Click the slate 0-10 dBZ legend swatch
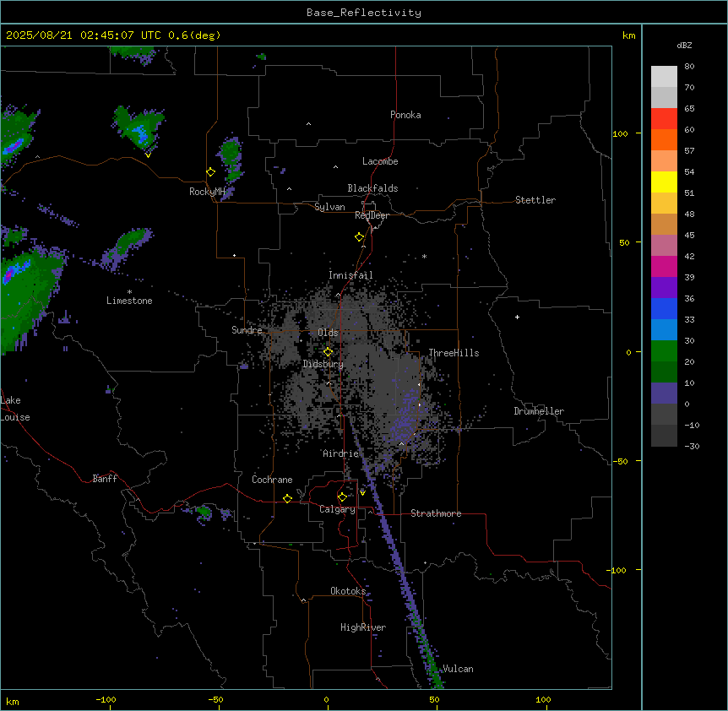The width and height of the screenshot is (728, 711). (664, 393)
